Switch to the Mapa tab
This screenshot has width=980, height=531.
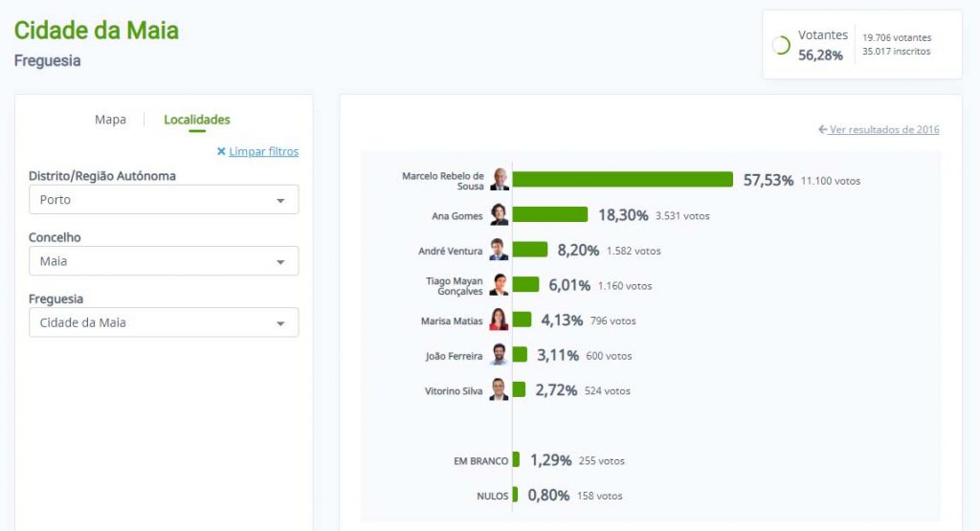110,120
